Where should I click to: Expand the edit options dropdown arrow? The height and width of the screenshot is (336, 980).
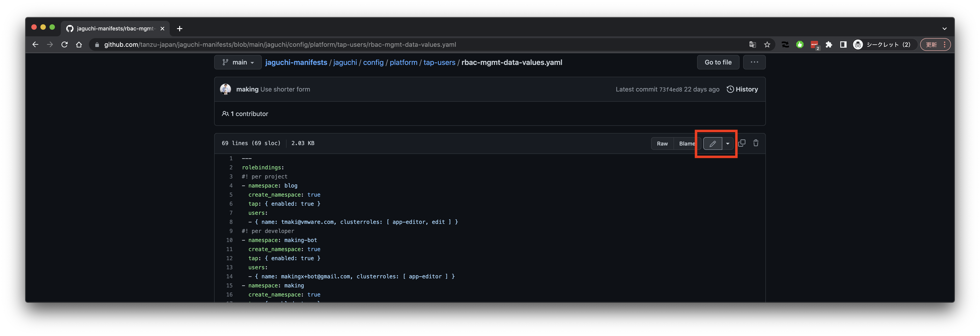(728, 143)
